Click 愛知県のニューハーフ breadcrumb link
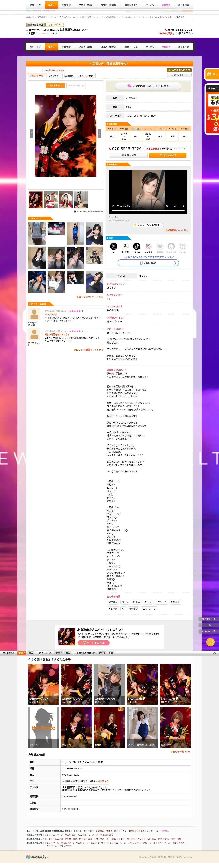Viewport: 219px width, 868px height. [x=47, y=17]
